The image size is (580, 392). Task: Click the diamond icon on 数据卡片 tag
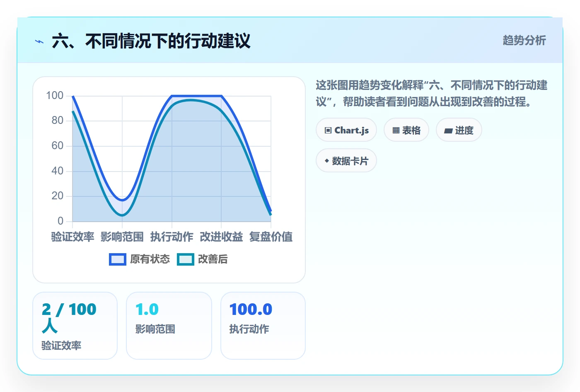coord(327,161)
